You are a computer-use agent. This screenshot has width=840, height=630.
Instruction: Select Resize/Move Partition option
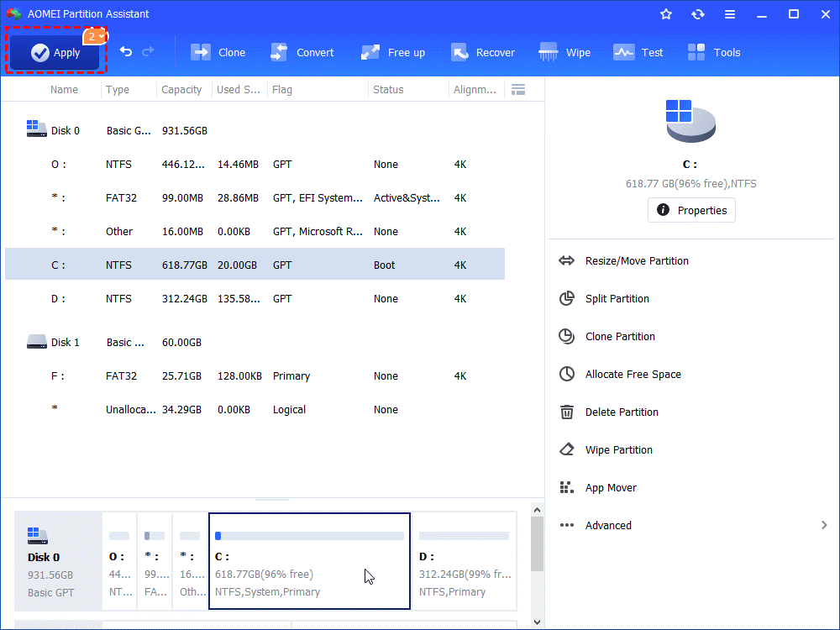(x=636, y=261)
